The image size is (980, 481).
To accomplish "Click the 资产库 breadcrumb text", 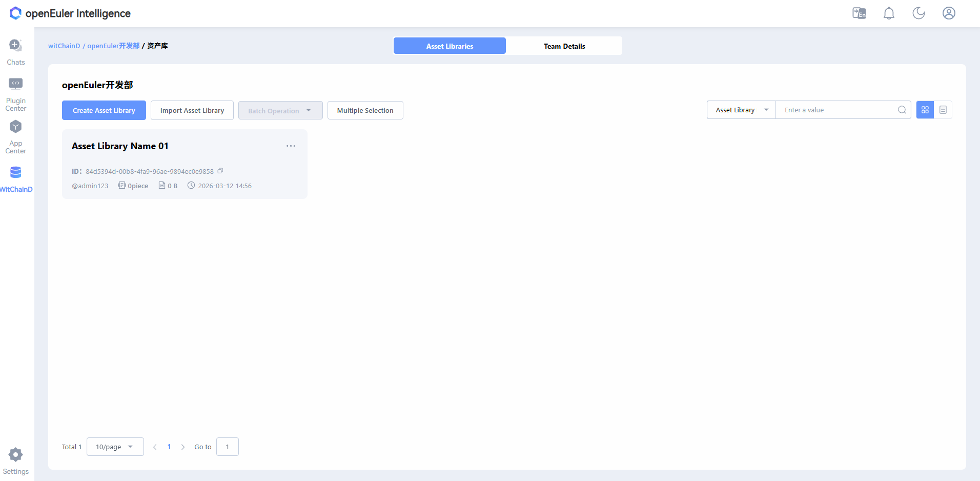I will point(157,46).
